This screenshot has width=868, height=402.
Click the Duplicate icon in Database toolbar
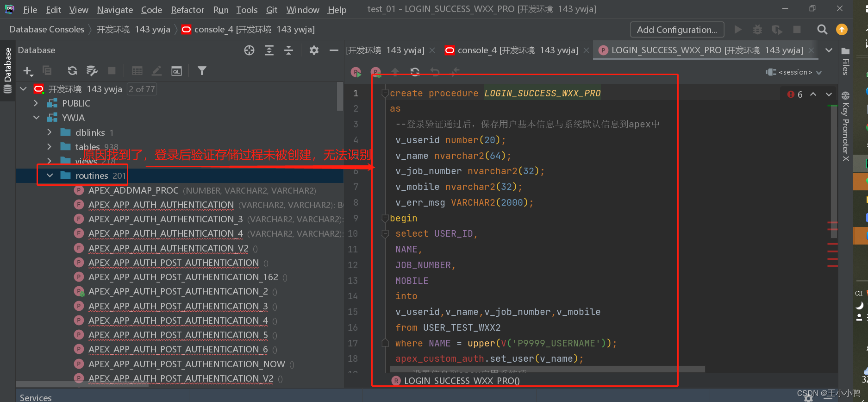pyautogui.click(x=47, y=70)
